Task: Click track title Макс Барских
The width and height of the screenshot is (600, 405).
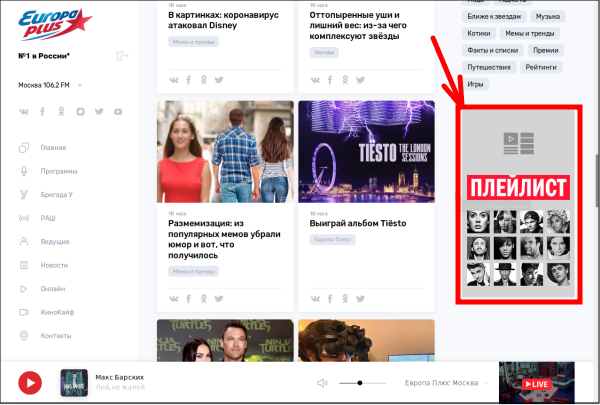Action: [x=120, y=377]
